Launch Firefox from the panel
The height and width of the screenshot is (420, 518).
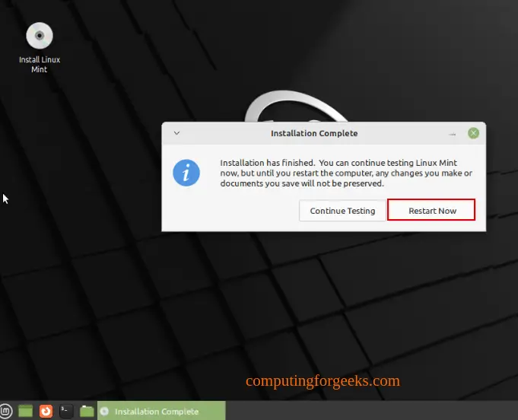click(x=46, y=411)
